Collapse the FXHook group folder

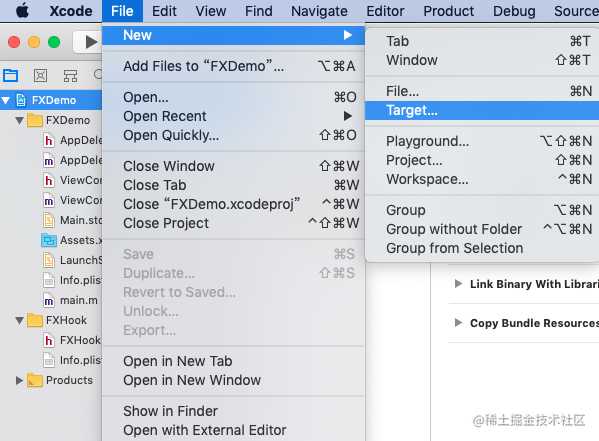point(19,320)
